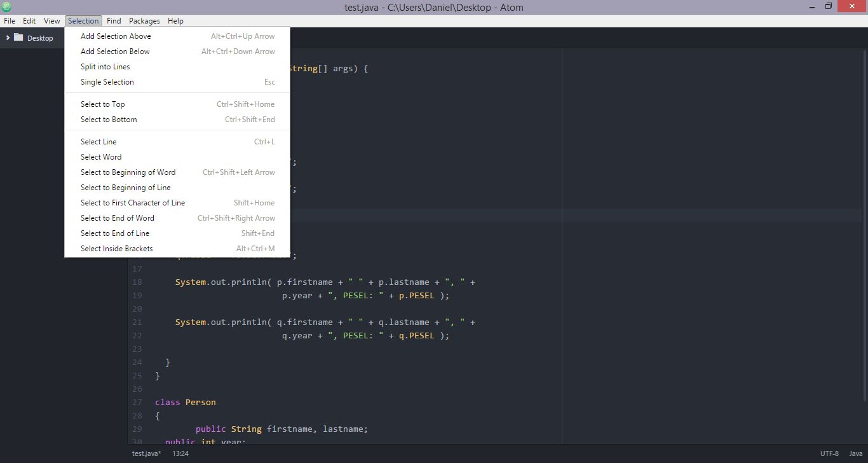Close the open Selection menu
868x463 pixels.
(83, 21)
